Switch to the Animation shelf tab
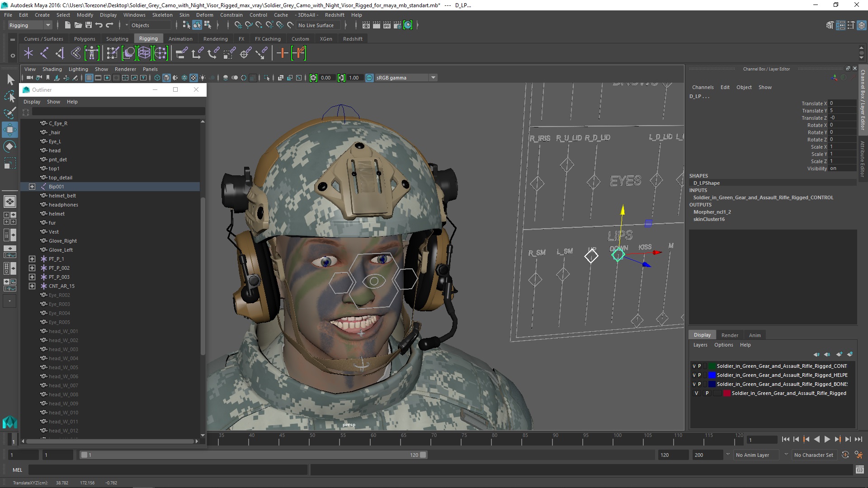The width and height of the screenshot is (868, 488). pyautogui.click(x=180, y=39)
